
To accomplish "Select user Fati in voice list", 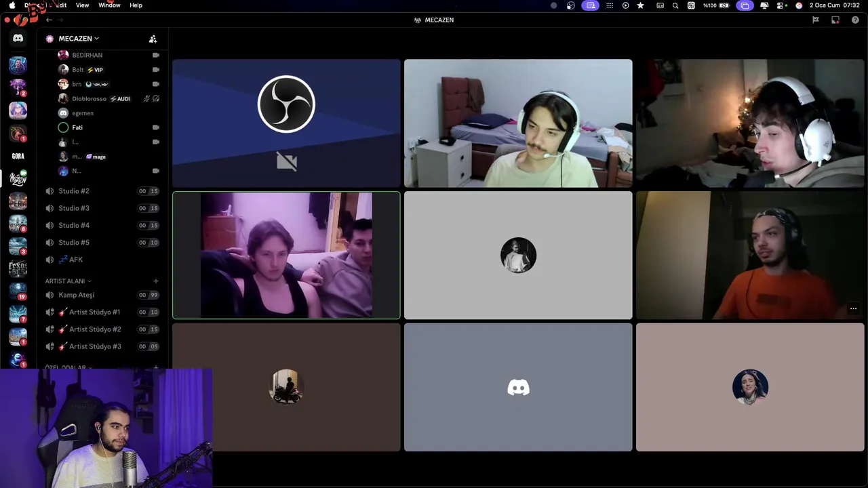I will (108, 127).
